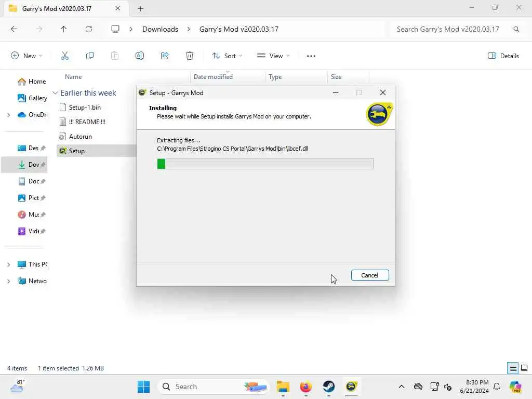This screenshot has width=532, height=399.
Task: Open the clock showing 8:30 PM
Action: (x=474, y=387)
